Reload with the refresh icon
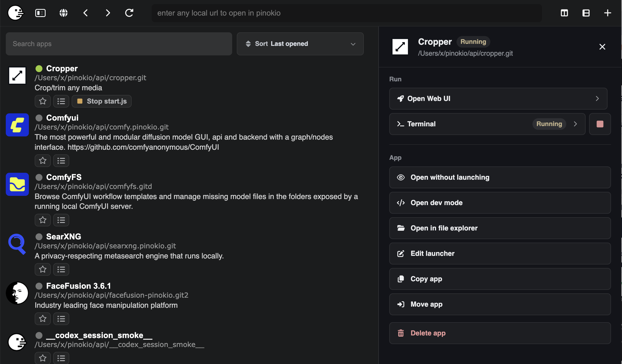The height and width of the screenshot is (364, 622). click(x=129, y=13)
